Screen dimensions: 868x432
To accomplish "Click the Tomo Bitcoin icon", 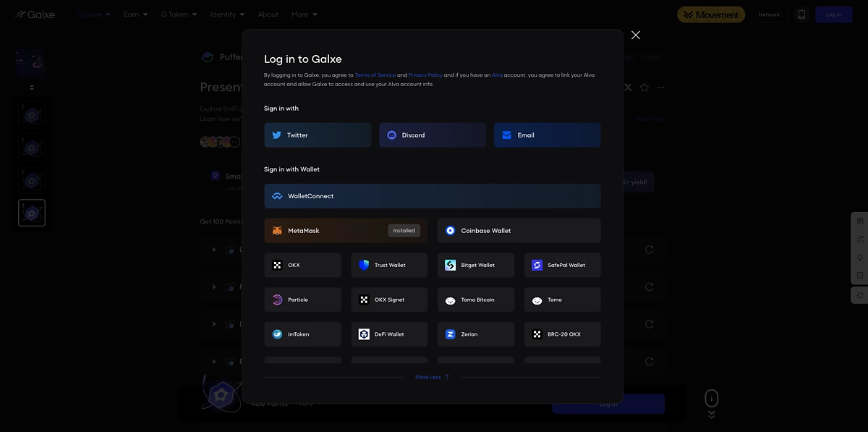I will click(450, 300).
